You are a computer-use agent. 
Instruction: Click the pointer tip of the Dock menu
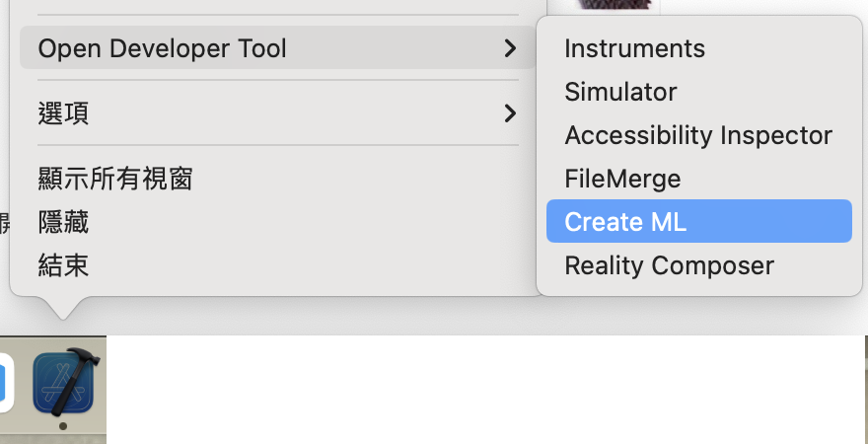(x=64, y=314)
